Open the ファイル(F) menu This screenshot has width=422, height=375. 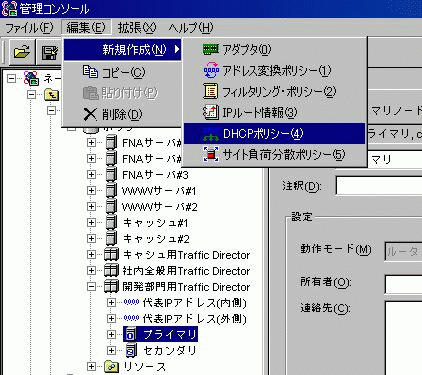[x=29, y=27]
